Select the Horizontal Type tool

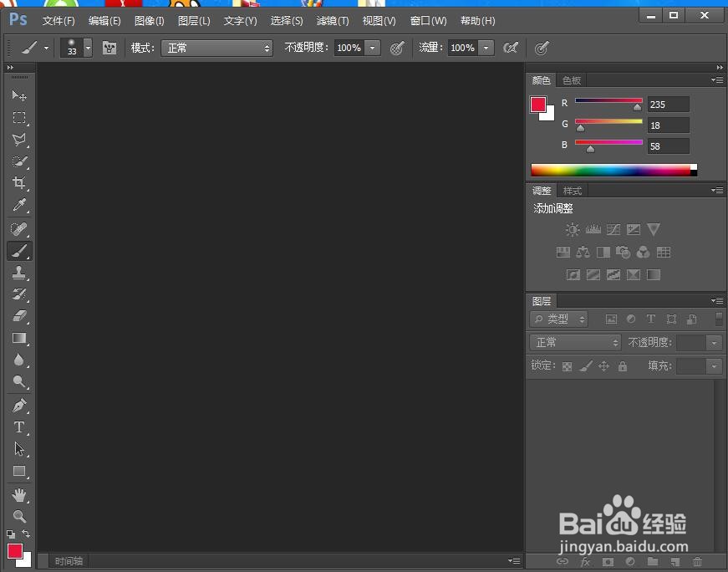pyautogui.click(x=19, y=427)
